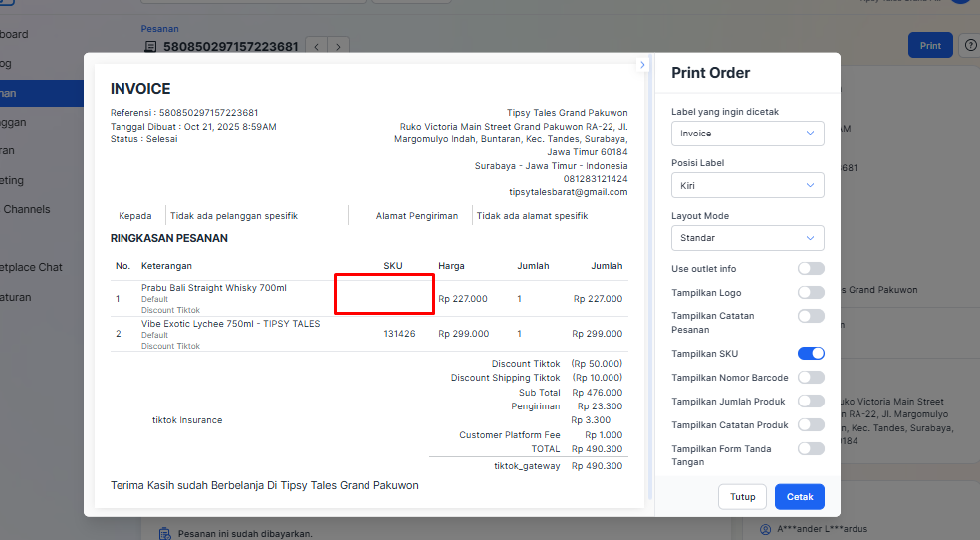Toggle Tampilkan Form Tanda Tangan
Screen dimensions: 980x540
tap(811, 449)
